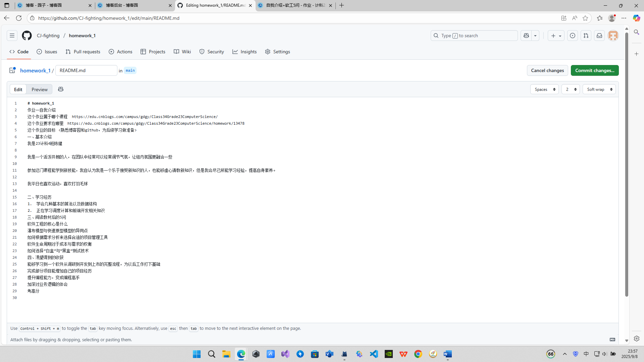Viewport: 644px width, 362px height.
Task: Click the Copilot icon beside Preview tab
Action: 61,89
